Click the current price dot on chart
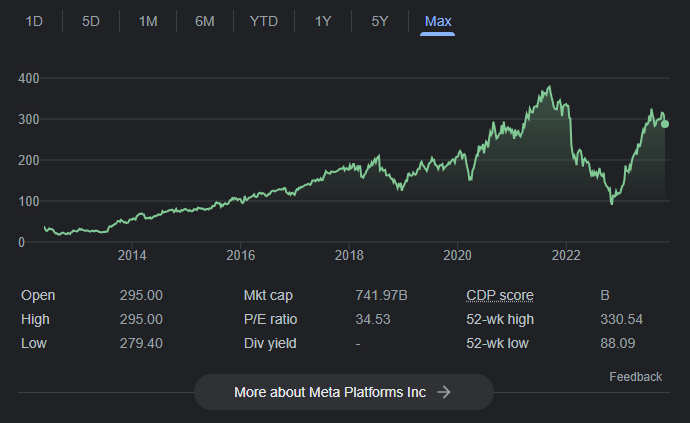This screenshot has width=690, height=423. click(665, 124)
